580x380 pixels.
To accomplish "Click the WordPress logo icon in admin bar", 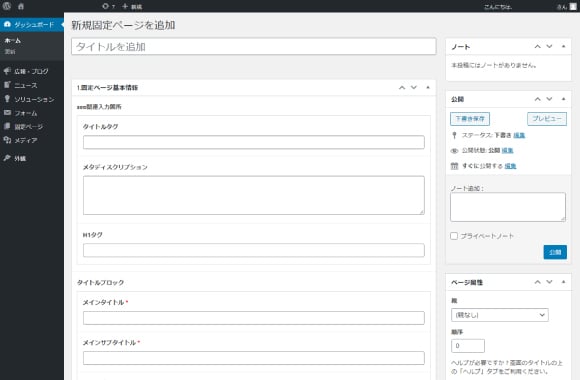I will click(7, 6).
